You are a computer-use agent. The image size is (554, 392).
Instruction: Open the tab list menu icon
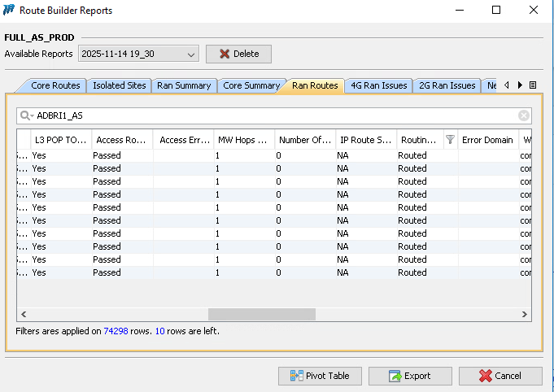pos(533,85)
